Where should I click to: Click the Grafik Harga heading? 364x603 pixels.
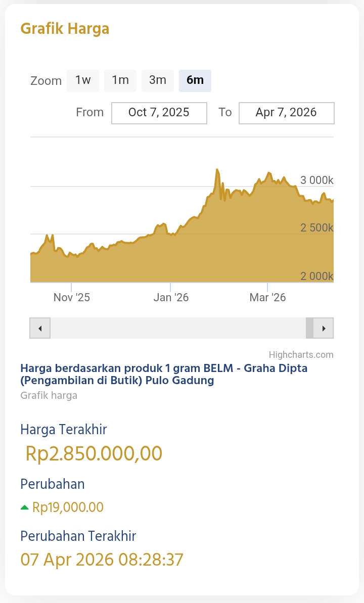click(65, 28)
